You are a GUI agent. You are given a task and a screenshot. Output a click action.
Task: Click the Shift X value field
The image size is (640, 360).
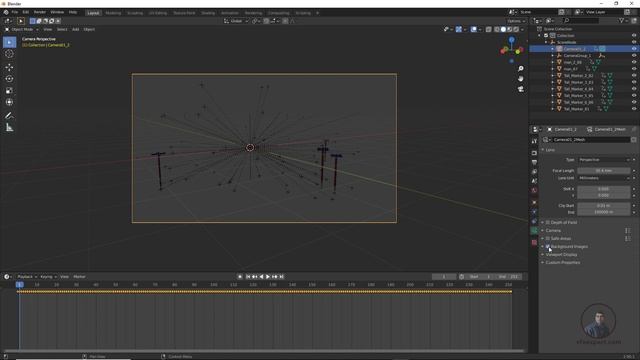604,189
